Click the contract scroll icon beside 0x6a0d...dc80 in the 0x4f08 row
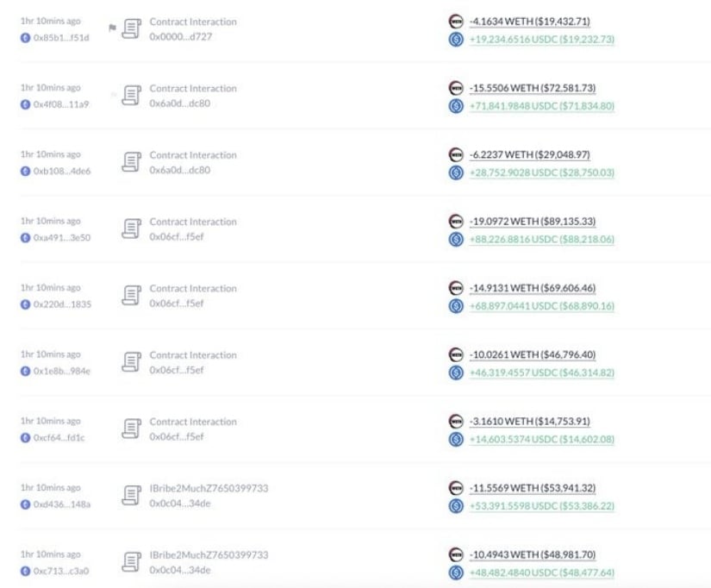The image size is (711, 588). pos(132,96)
